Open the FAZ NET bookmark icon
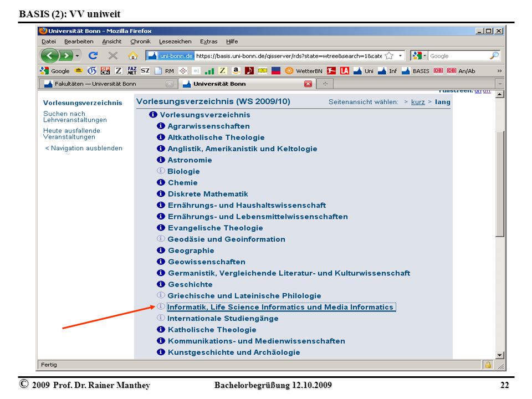 [132, 70]
